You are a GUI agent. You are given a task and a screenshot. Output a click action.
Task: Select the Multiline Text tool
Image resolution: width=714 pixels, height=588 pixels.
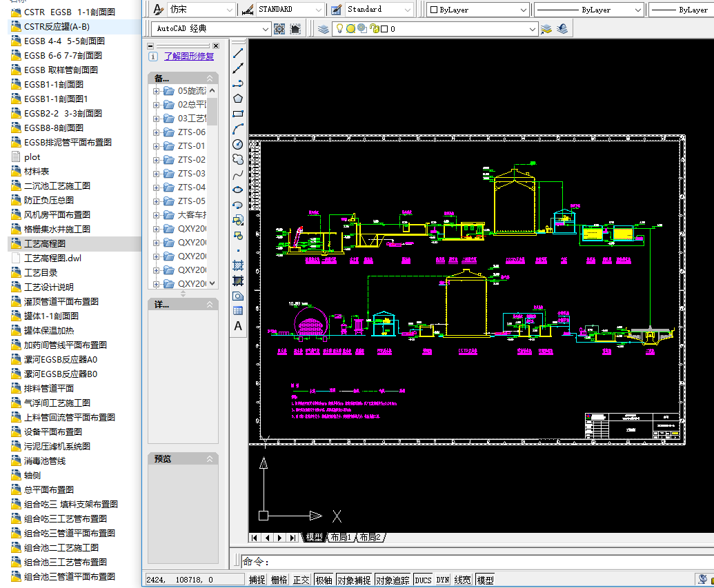238,326
